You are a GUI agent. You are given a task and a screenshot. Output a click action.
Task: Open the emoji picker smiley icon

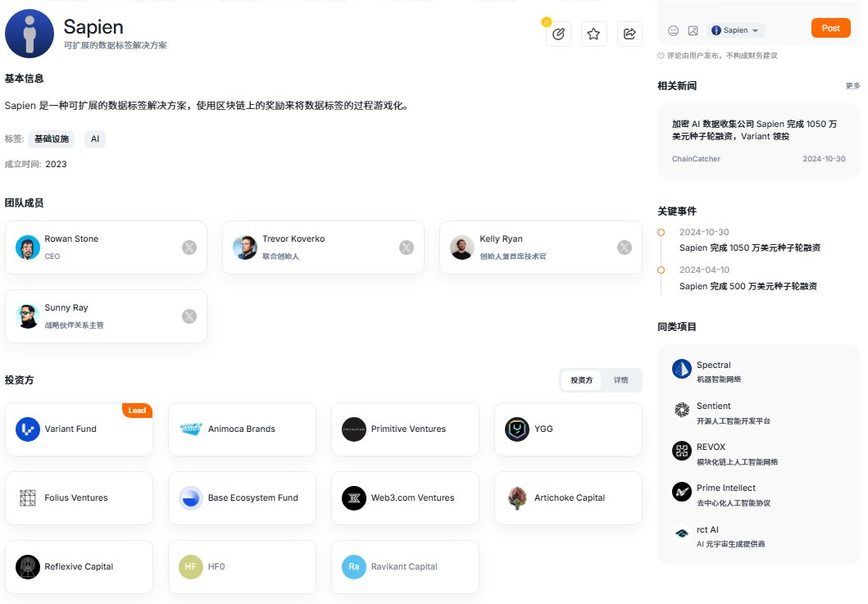click(x=673, y=30)
